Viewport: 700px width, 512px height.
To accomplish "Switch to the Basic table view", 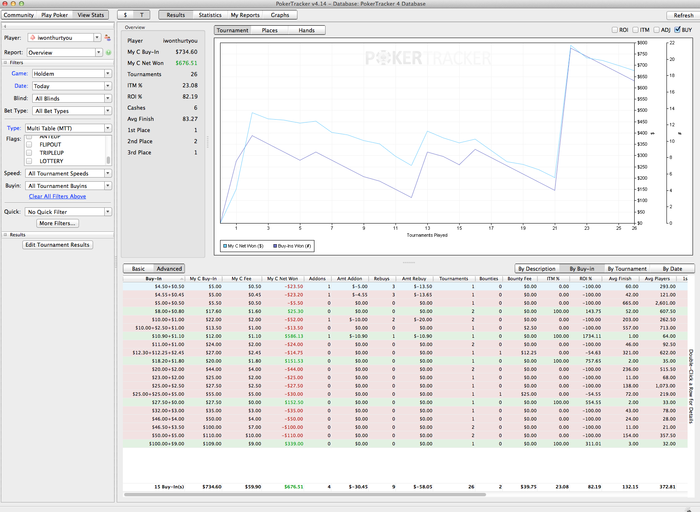I will [x=138, y=269].
